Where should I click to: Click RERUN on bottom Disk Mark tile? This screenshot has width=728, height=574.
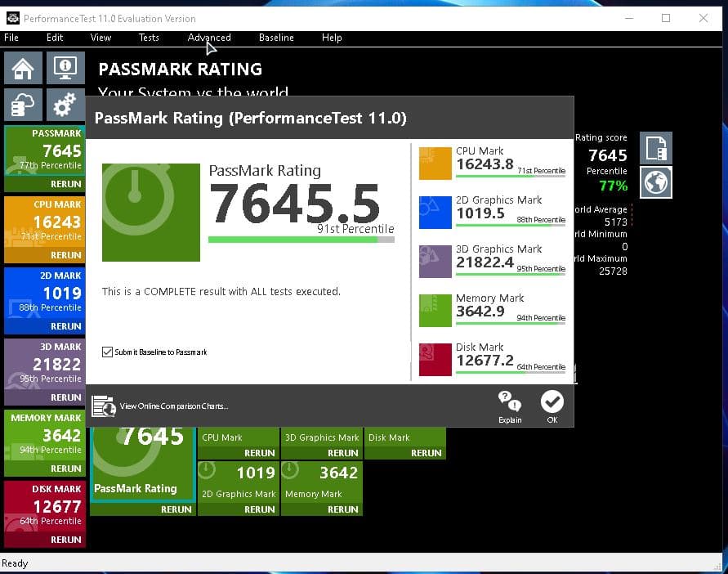click(x=427, y=453)
